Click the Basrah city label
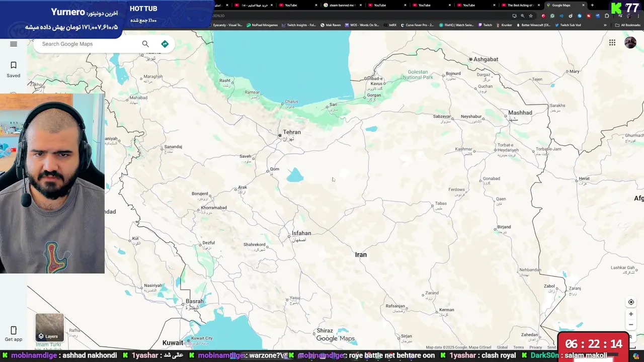Image resolution: width=644 pixels, height=362 pixels. [x=195, y=302]
